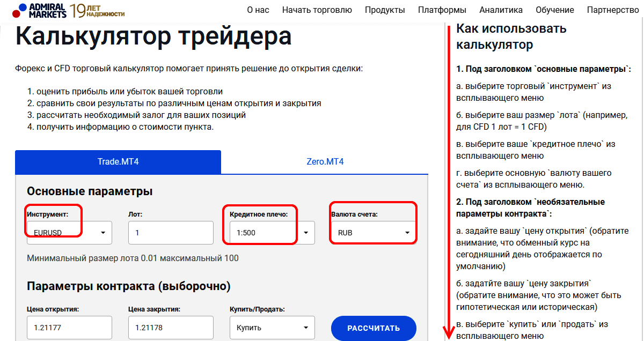This screenshot has width=644, height=341.
Task: Click the Лот input field
Action: click(171, 233)
